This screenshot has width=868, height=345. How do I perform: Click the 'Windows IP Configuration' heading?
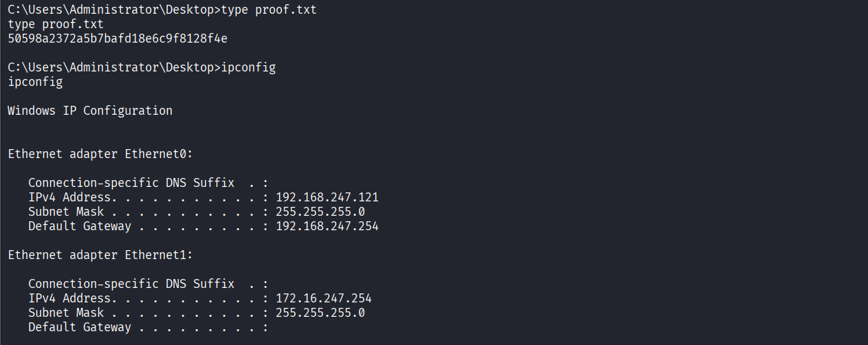90,111
